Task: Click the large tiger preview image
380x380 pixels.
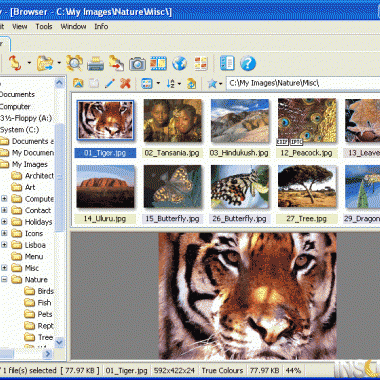Action: 247,296
